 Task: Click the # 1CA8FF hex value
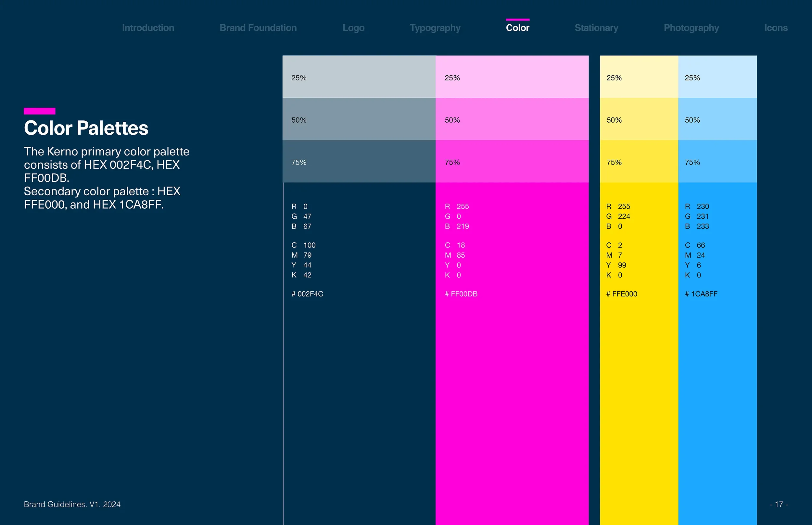pos(701,294)
